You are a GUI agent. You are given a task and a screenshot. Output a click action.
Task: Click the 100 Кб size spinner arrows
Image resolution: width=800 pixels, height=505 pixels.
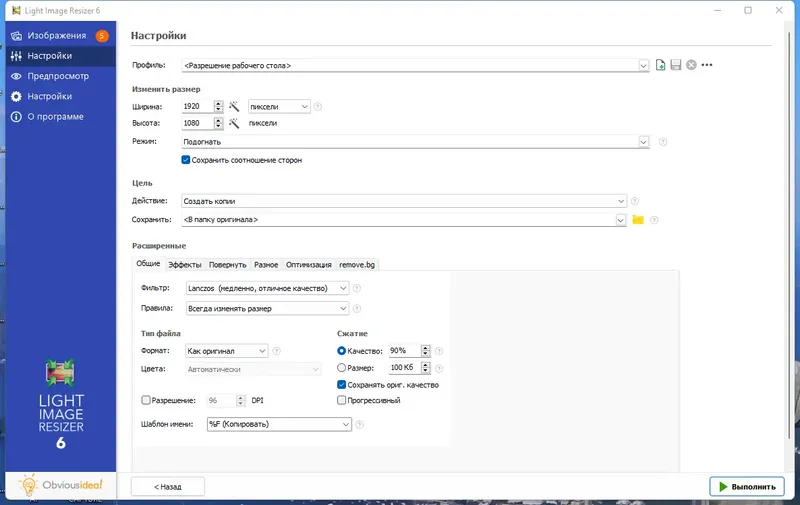click(x=426, y=367)
